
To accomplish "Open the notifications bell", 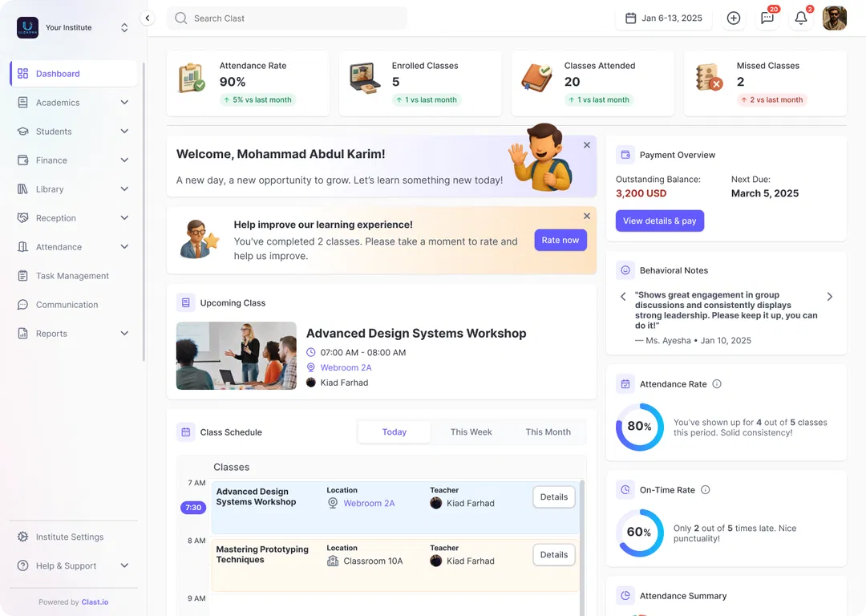I will [801, 18].
